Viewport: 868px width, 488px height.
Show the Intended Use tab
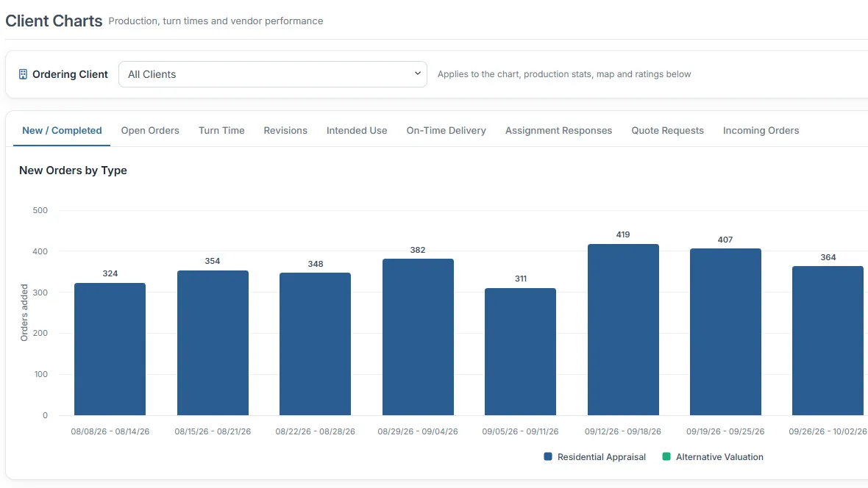[357, 131]
